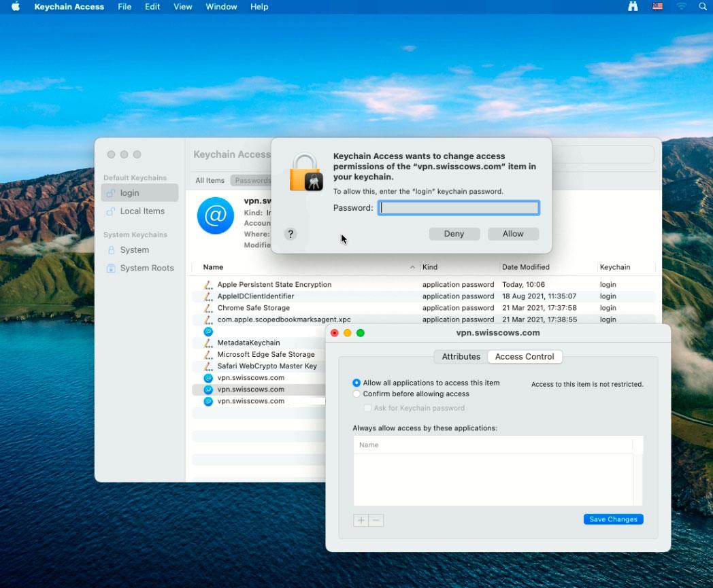713x588 pixels.
Task: Focus the Password input field
Action: click(x=459, y=207)
